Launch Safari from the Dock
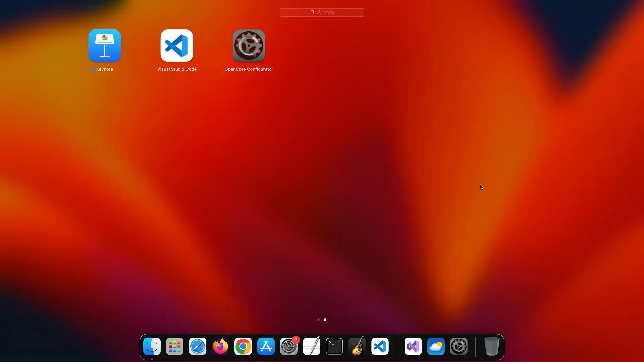This screenshot has width=644, height=362. pos(198,346)
